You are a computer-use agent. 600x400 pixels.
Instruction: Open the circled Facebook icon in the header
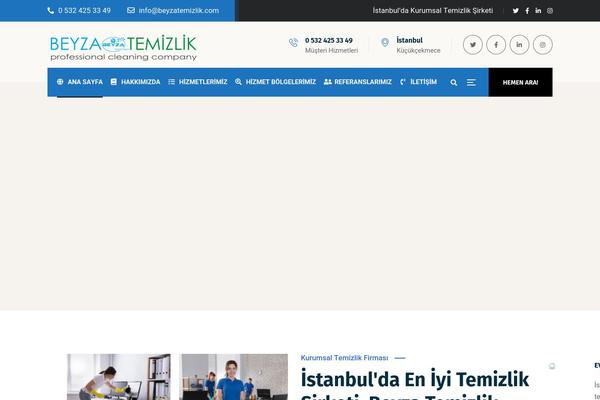[496, 45]
